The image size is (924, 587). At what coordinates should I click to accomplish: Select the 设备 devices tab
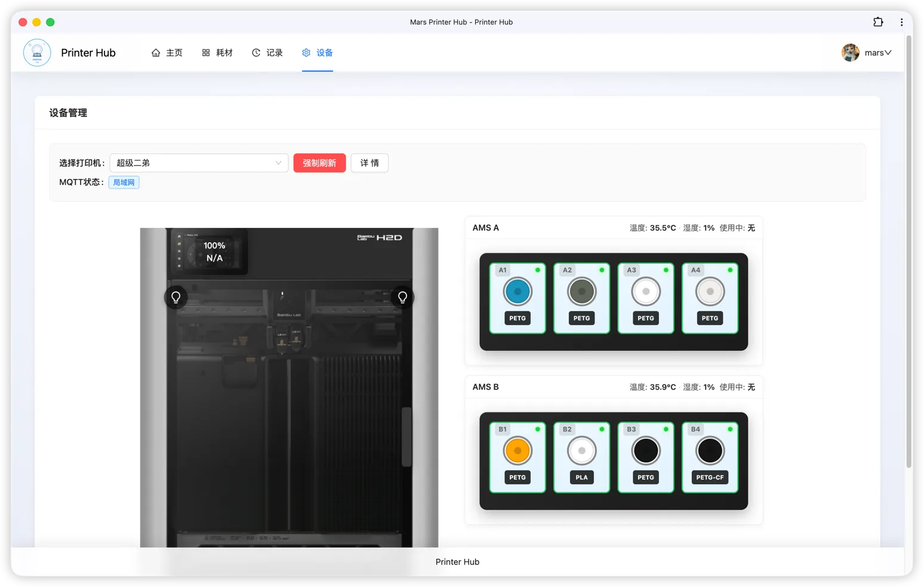318,52
